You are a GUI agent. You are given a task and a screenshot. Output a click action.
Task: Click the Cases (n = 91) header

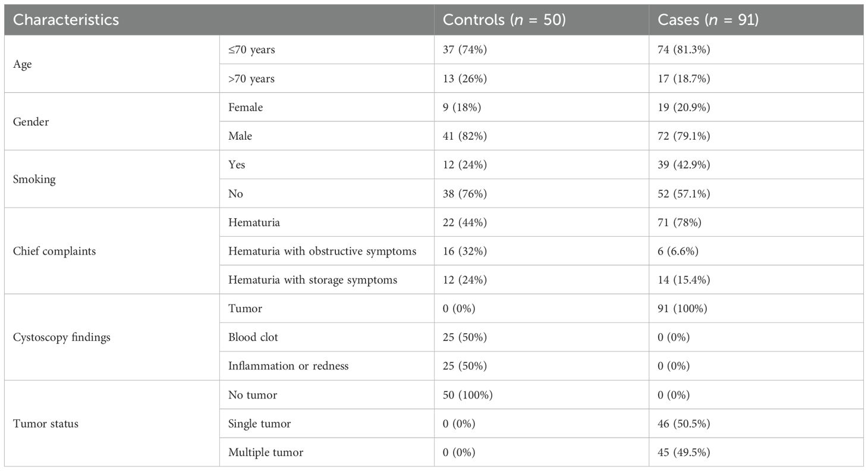(x=708, y=20)
